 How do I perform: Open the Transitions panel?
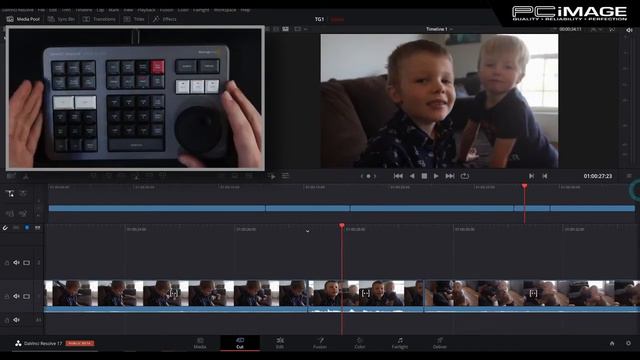tap(99, 19)
